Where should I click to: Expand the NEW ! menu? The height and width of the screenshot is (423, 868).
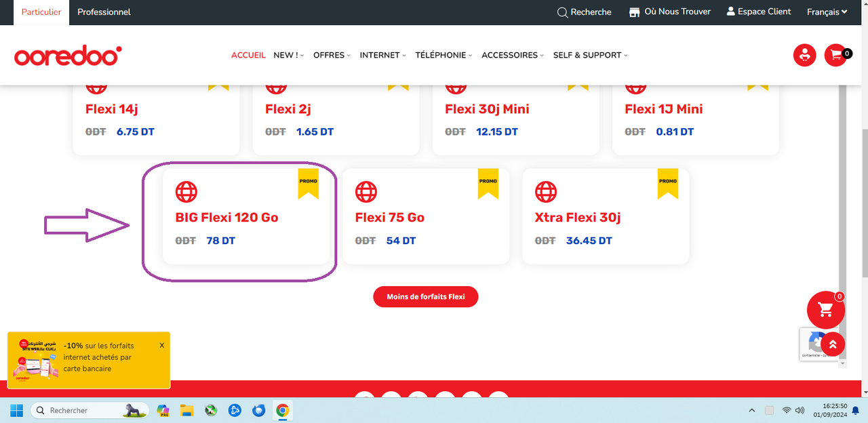click(289, 55)
